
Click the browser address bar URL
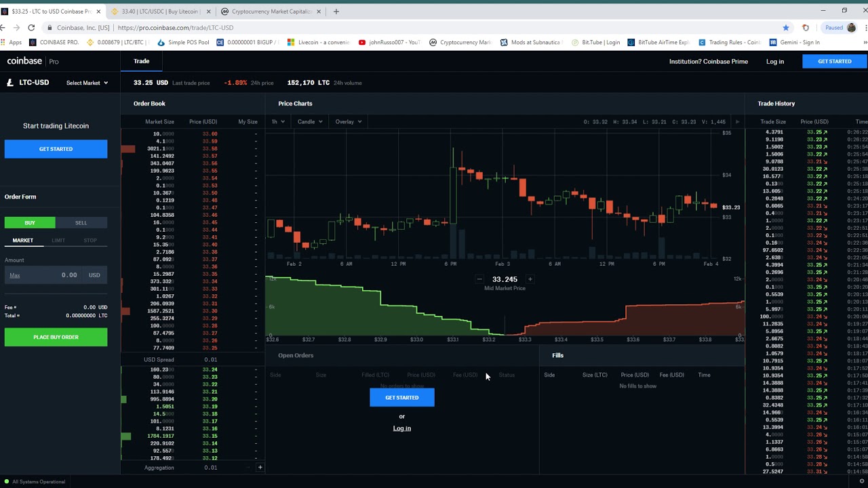pos(175,28)
